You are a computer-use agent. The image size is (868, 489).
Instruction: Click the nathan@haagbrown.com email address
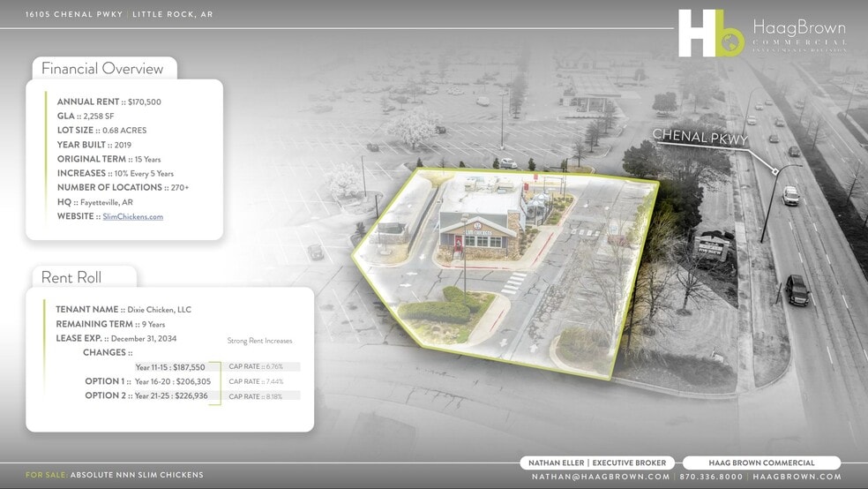click(601, 477)
